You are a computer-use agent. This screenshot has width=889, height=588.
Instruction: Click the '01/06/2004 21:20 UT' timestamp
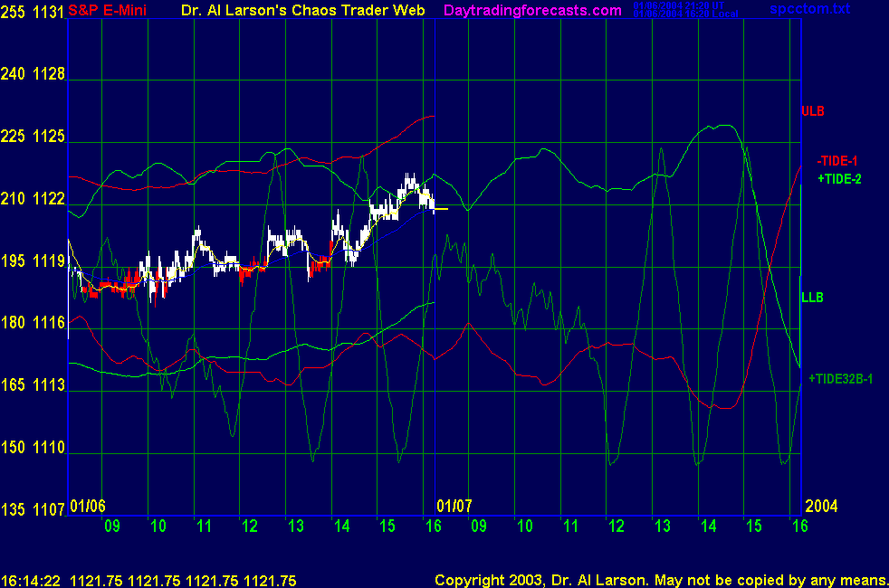click(x=679, y=5)
